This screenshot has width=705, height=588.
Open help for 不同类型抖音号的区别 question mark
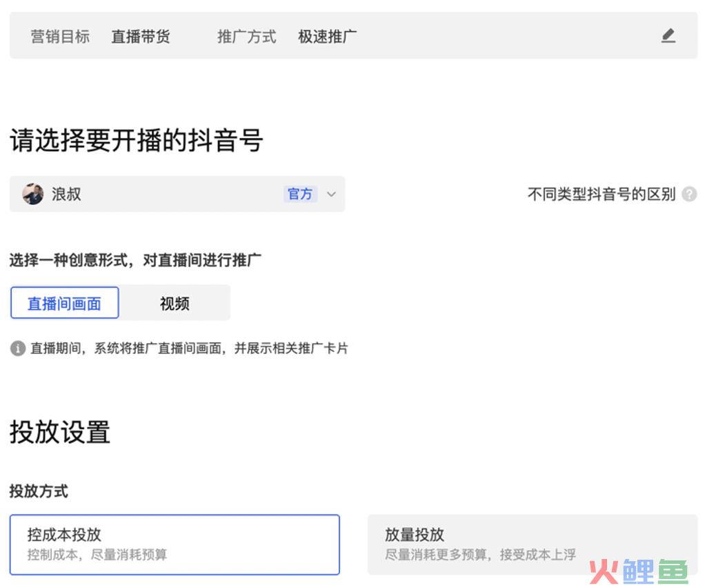689,195
